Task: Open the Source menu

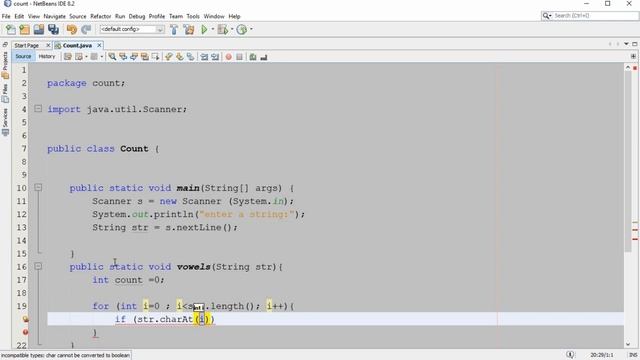Action: click(x=78, y=16)
